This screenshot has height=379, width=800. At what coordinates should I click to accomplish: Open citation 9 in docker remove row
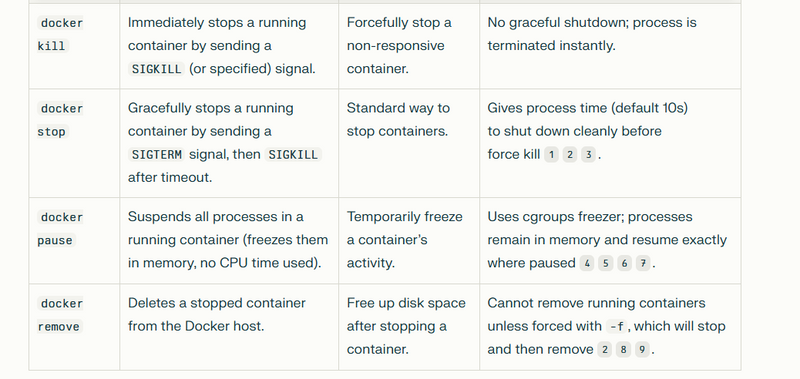(x=642, y=350)
